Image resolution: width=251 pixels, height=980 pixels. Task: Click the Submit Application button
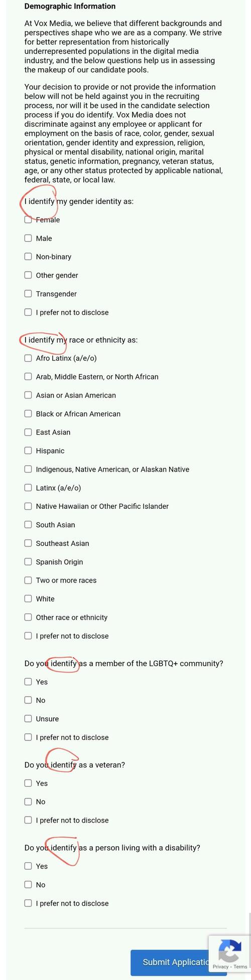pos(170,962)
